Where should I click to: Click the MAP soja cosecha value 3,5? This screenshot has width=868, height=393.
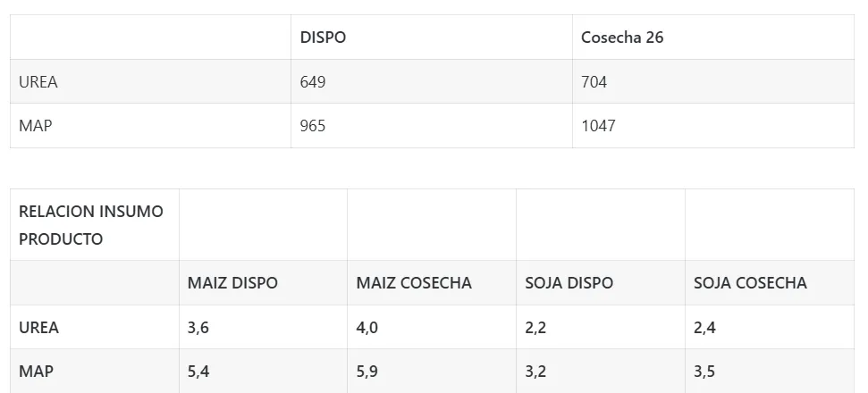[704, 372]
